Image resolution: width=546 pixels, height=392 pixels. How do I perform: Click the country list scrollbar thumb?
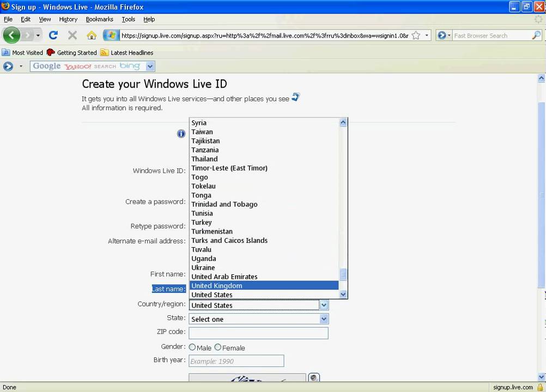coord(343,274)
